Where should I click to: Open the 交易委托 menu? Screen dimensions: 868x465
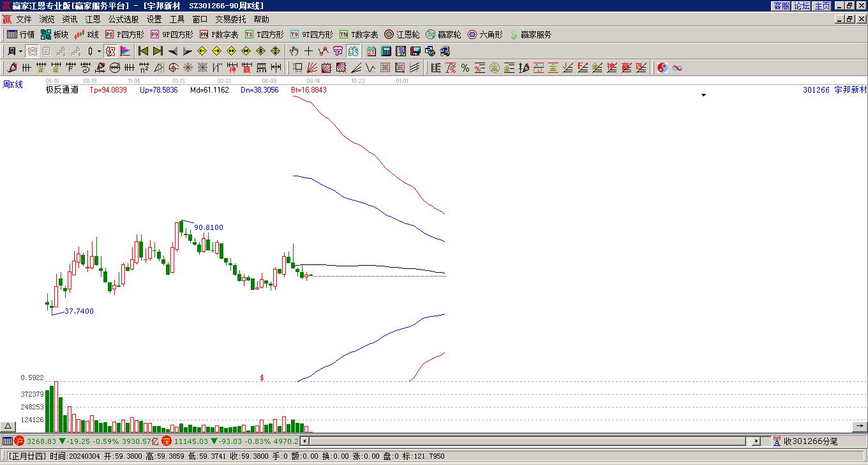pyautogui.click(x=230, y=20)
